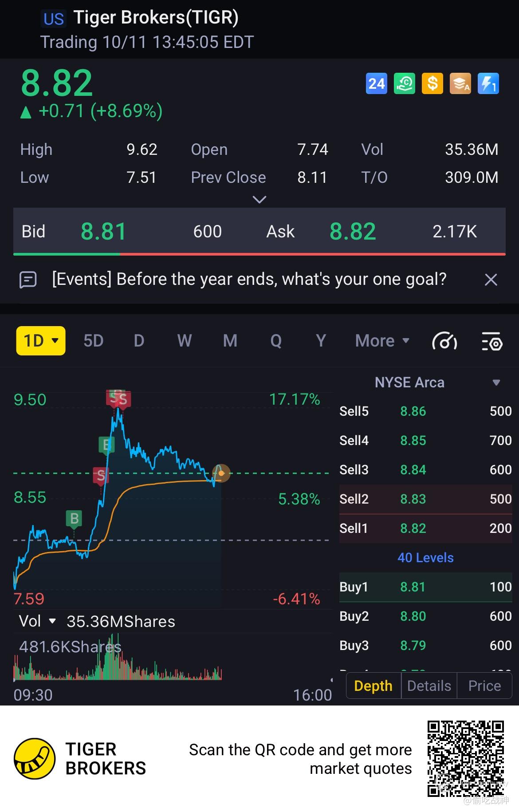The width and height of the screenshot is (519, 812).
Task: Tap the Open value 7.74
Action: pos(313,150)
